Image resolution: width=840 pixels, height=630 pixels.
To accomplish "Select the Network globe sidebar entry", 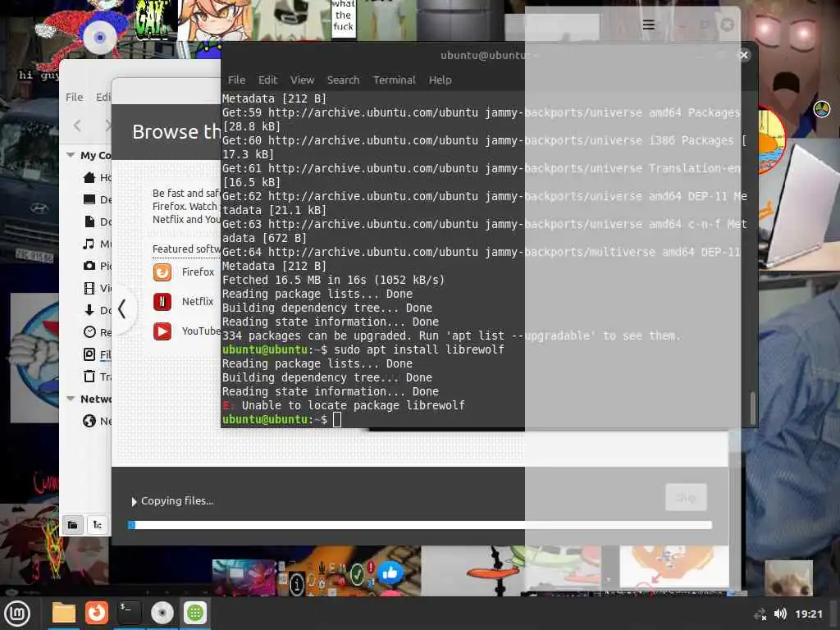I will click(x=97, y=421).
